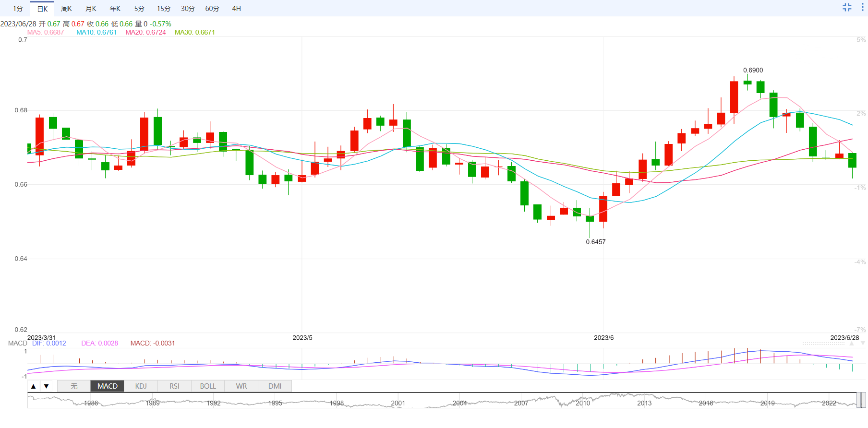Open the three-dot more options menu

point(863,7)
